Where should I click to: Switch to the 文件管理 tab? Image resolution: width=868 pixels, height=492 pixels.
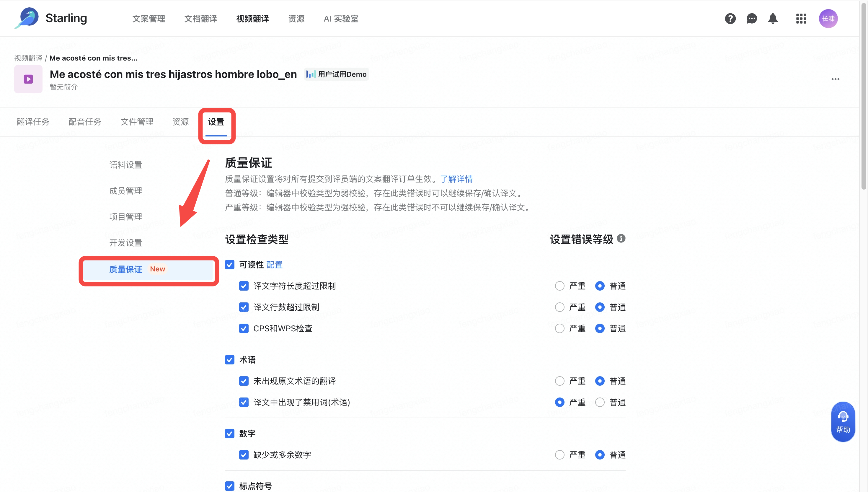pos(137,122)
